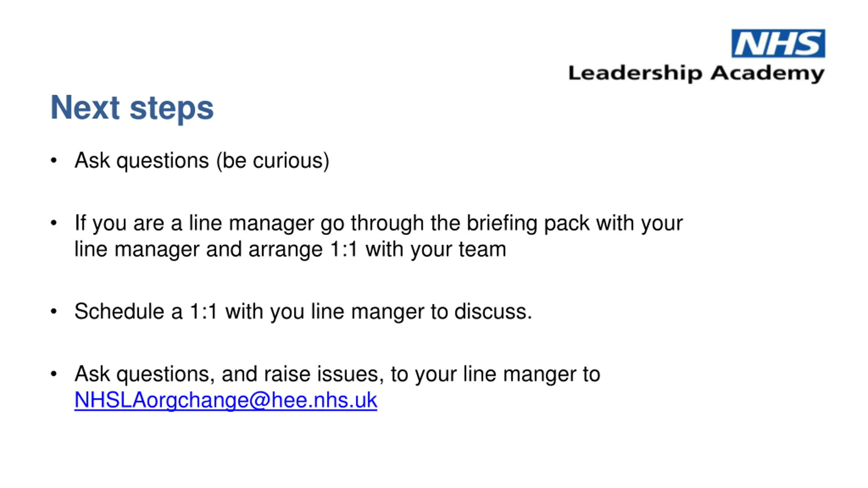868x488 pixels.
Task: Click the word 'Academy' under the NHS logo
Action: click(768, 74)
